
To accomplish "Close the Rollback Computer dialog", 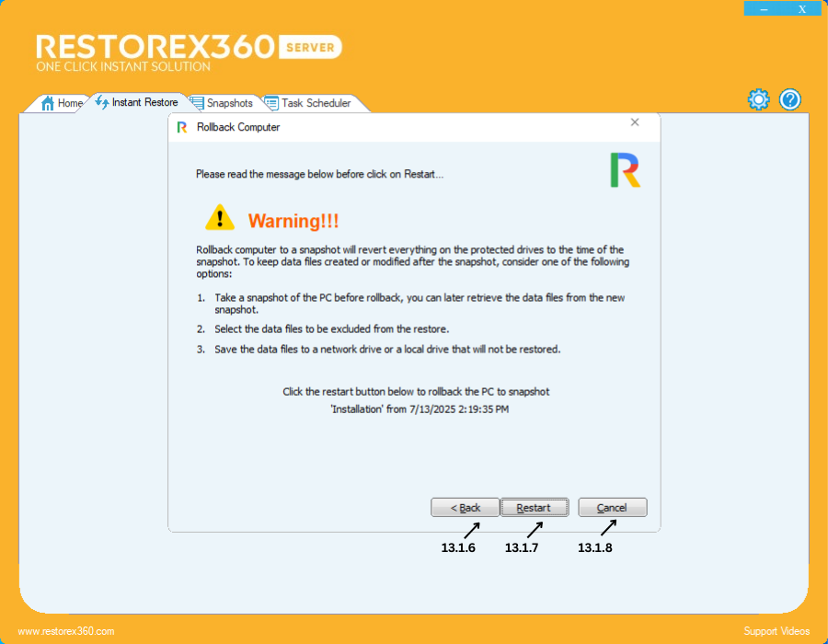I will click(x=635, y=122).
